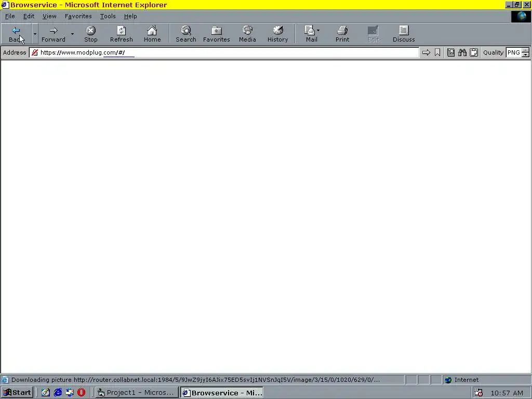The width and height of the screenshot is (532, 399).
Task: Stop the page from loading
Action: (x=90, y=34)
